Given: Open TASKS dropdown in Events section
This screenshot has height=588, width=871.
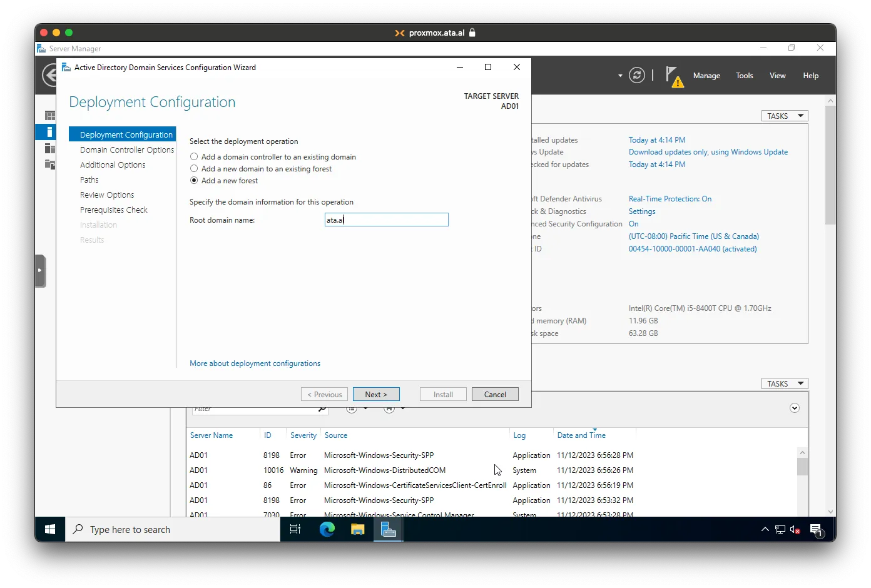Looking at the screenshot, I should click(x=785, y=383).
